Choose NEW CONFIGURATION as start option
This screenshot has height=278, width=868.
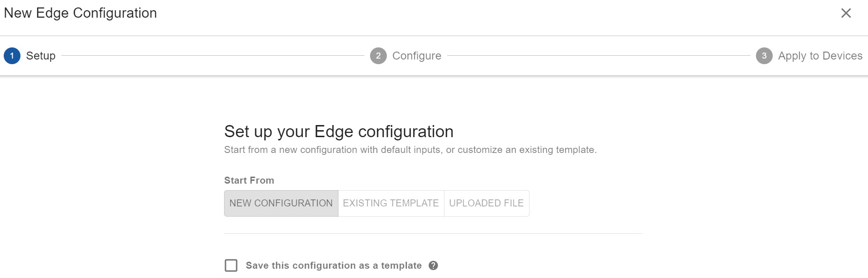[281, 203]
